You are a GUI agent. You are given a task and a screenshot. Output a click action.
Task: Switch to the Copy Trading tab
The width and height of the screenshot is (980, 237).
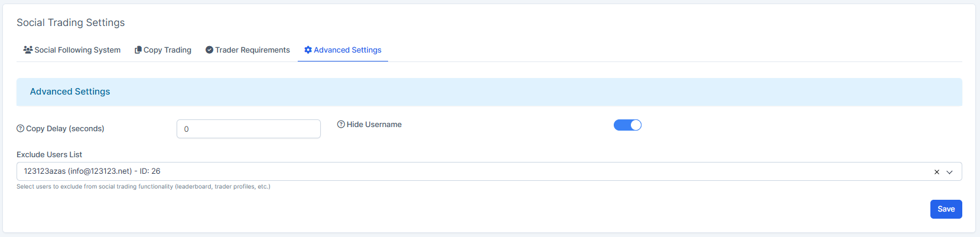[163, 50]
